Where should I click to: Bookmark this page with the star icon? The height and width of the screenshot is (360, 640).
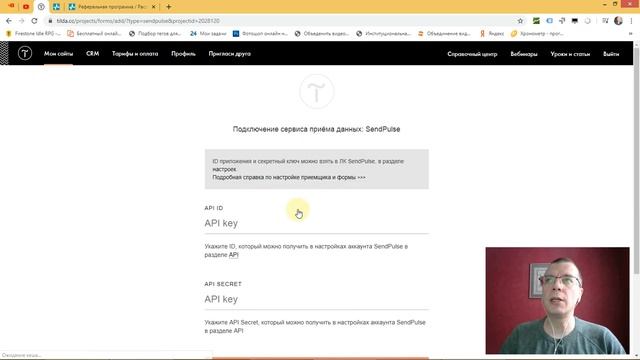click(x=520, y=21)
